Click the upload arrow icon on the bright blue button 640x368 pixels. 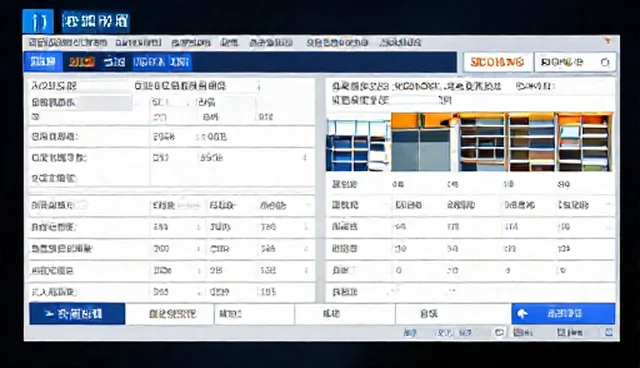point(522,314)
